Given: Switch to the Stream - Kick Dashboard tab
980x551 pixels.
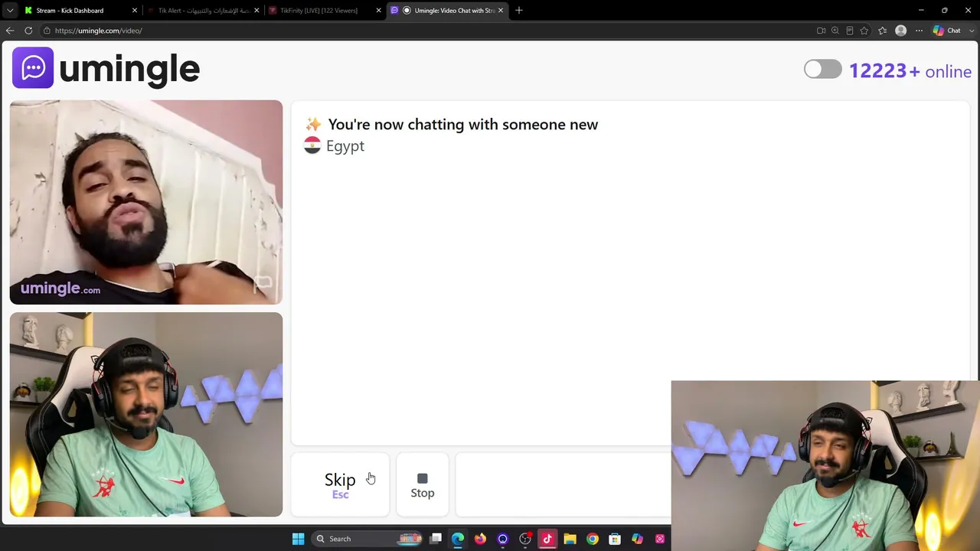Looking at the screenshot, I should click(80, 11).
